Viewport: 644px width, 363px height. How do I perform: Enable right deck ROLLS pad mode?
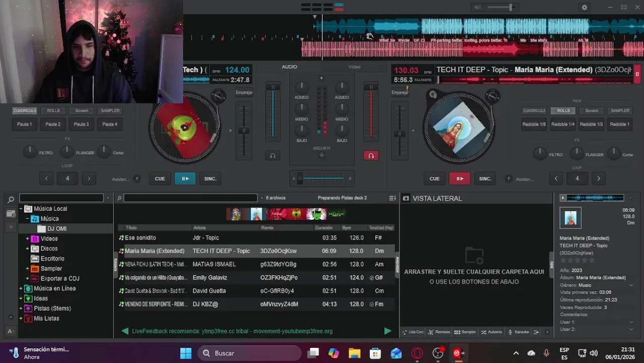point(563,110)
